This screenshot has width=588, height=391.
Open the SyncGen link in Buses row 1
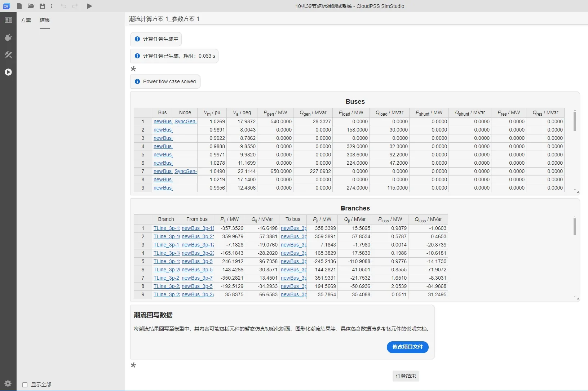[x=186, y=122]
